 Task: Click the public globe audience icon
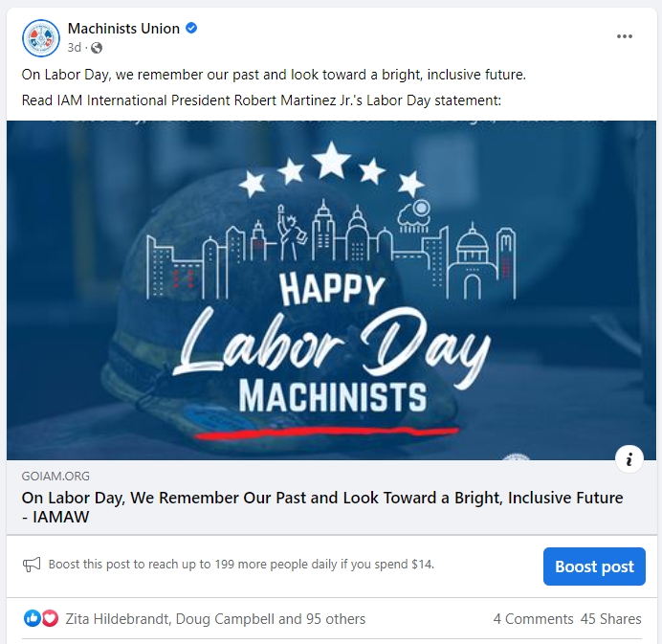97,48
